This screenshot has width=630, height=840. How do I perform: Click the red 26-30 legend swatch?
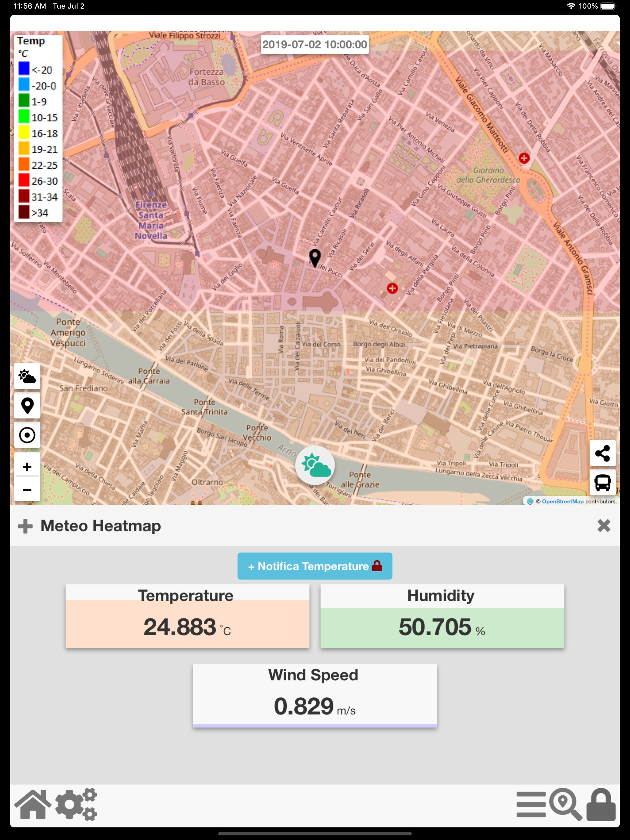point(24,180)
